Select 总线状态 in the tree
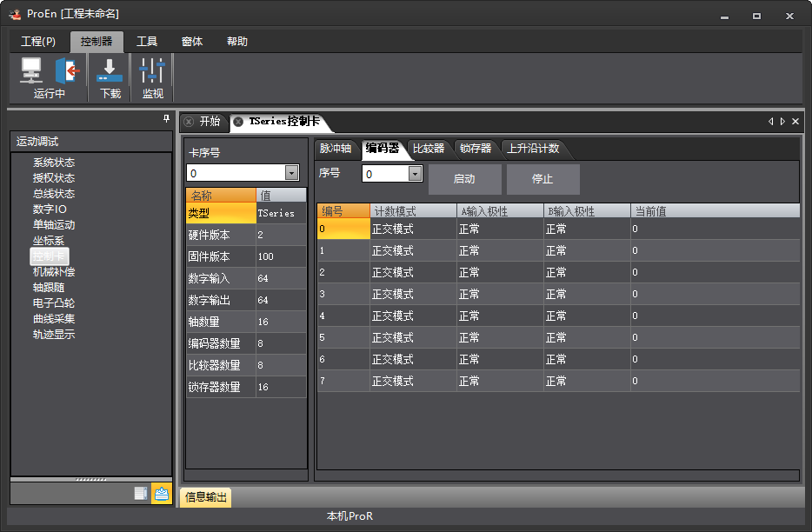This screenshot has height=532, width=812. pos(54,194)
